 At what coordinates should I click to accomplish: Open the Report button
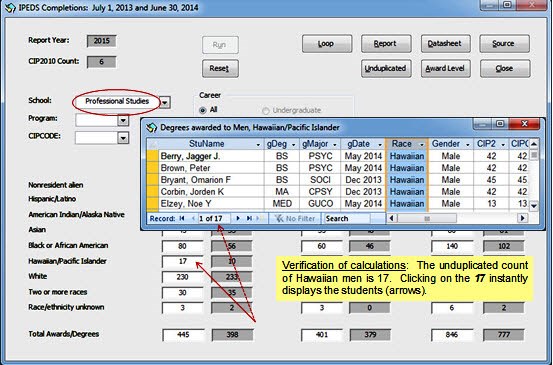(x=386, y=44)
